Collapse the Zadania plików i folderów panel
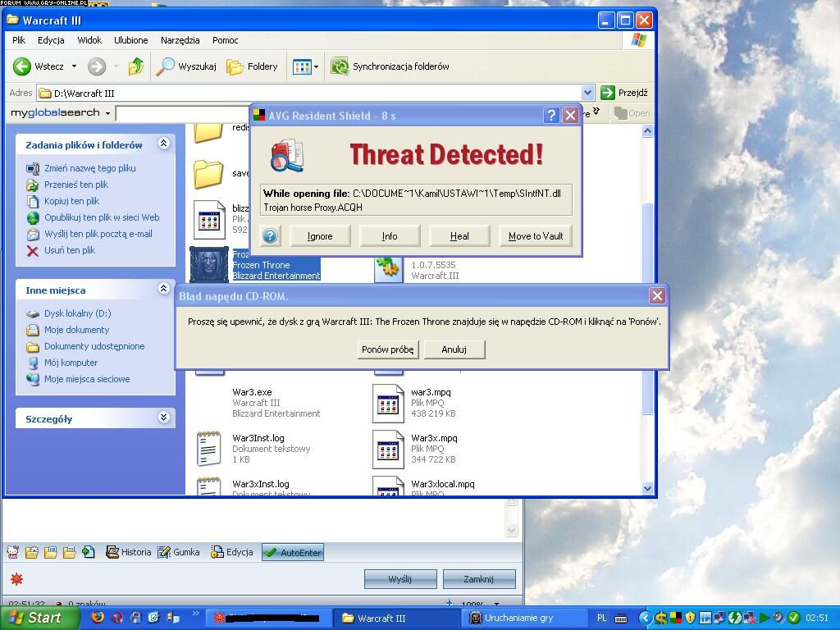Viewport: 840px width, 630px height. pos(163,144)
